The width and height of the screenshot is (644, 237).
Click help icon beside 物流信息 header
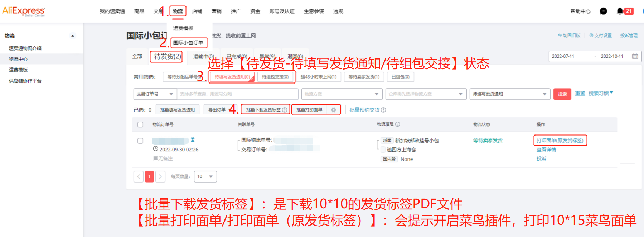(397, 124)
